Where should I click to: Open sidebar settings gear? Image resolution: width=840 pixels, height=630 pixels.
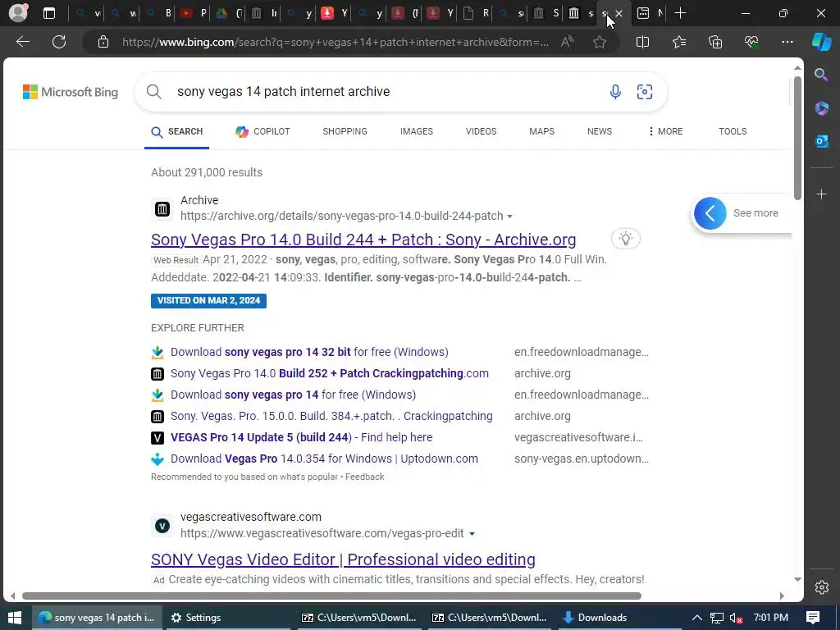822,587
